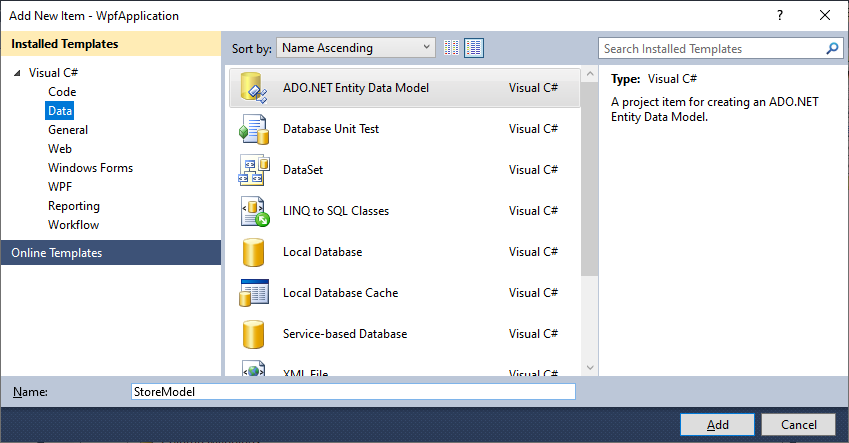This screenshot has width=849, height=443.
Task: Open the help question mark button
Action: click(x=779, y=15)
